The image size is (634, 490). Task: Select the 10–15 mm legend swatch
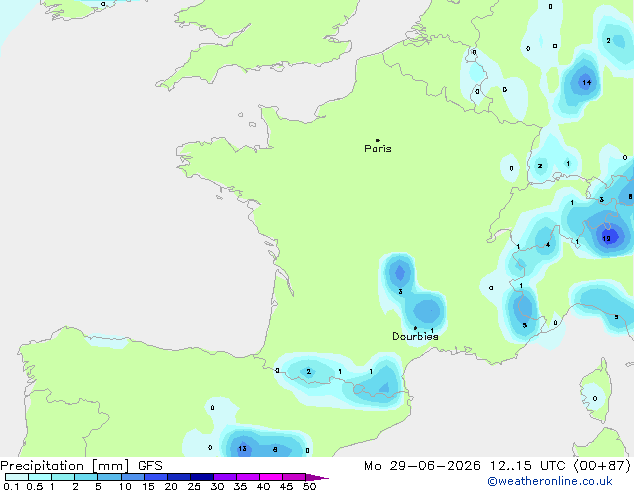132,477
